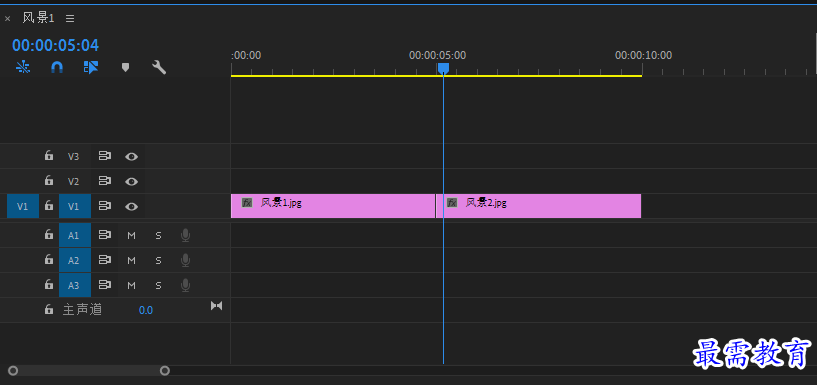The image size is (817, 385).
Task: Toggle A1 track targeting button
Action: pos(75,235)
